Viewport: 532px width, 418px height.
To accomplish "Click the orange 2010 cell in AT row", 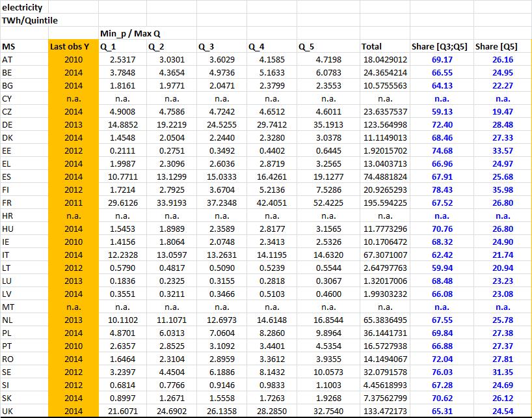I will click(73, 59).
